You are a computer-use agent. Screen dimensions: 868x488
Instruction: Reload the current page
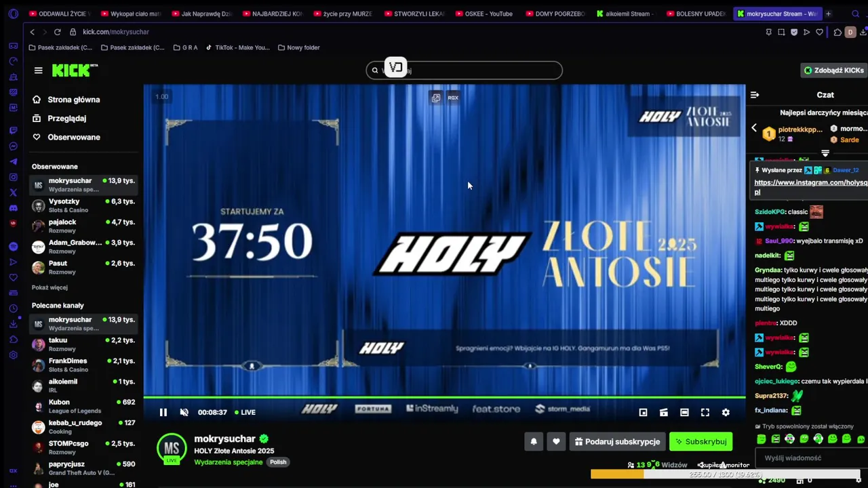(x=57, y=32)
